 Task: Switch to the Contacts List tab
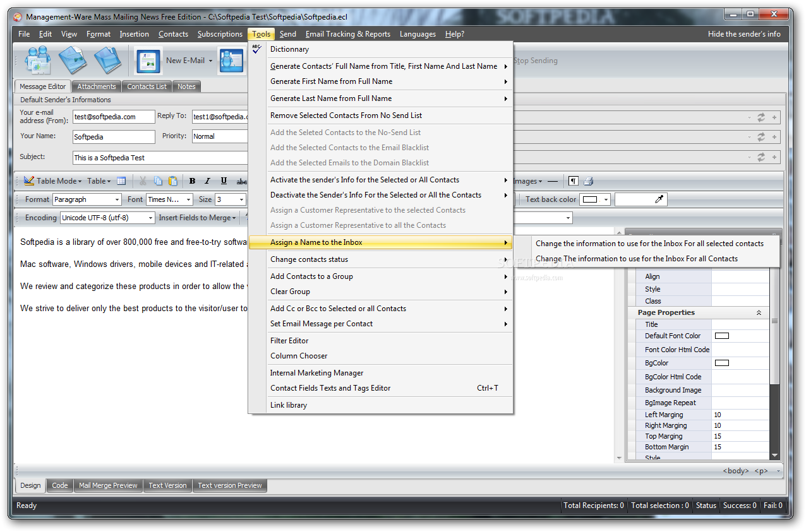[147, 86]
